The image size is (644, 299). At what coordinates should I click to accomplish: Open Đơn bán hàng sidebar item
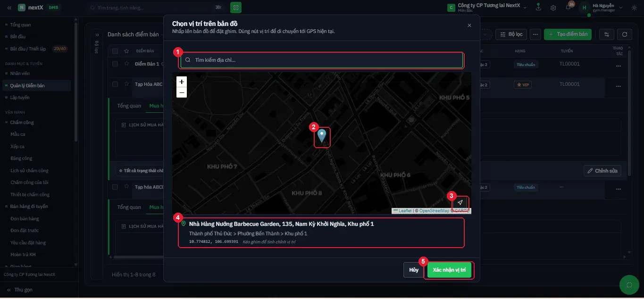pos(25,218)
